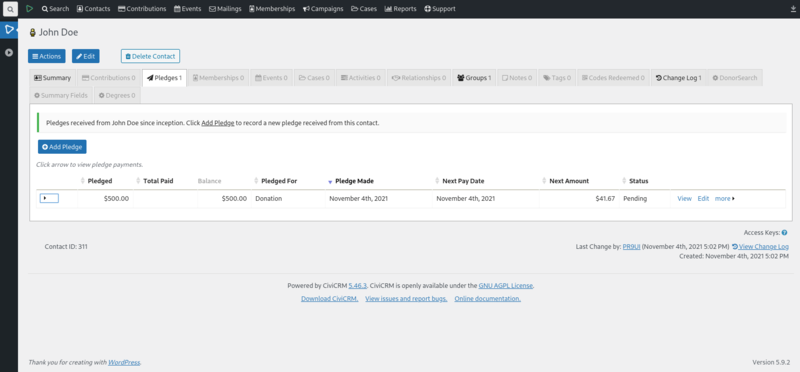This screenshot has width=800, height=372.
Task: Select the Pledges tab
Action: [x=164, y=78]
